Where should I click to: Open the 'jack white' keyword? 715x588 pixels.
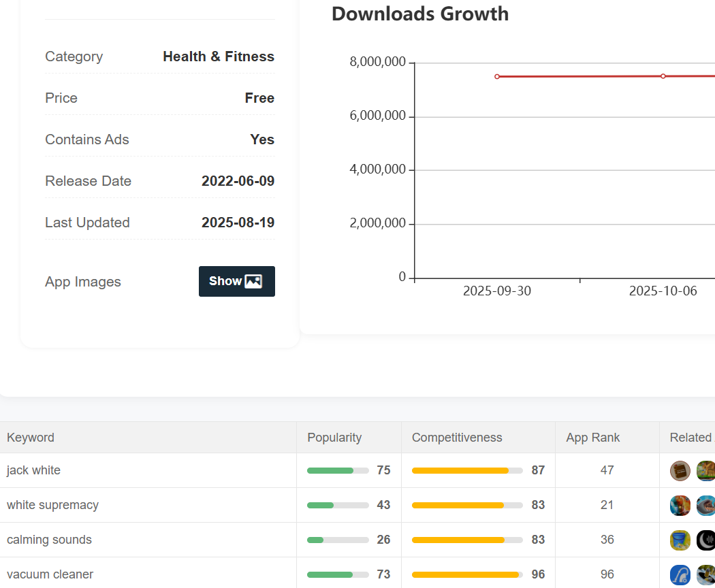[x=33, y=470]
